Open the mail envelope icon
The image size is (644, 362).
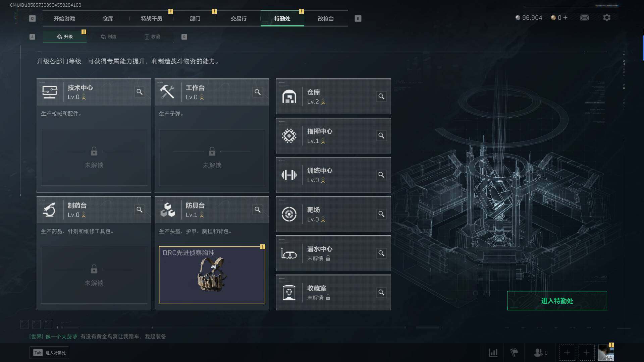tap(584, 18)
